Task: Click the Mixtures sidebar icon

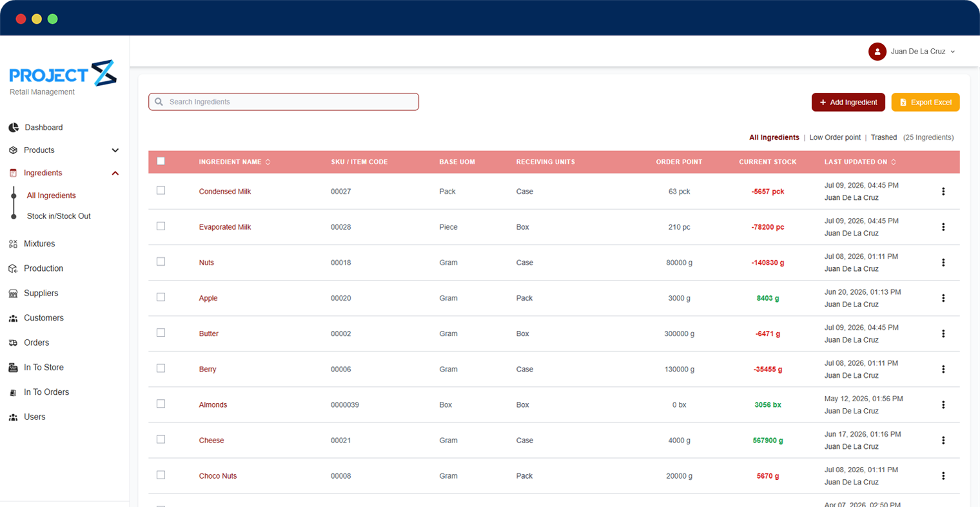Action: pos(13,244)
